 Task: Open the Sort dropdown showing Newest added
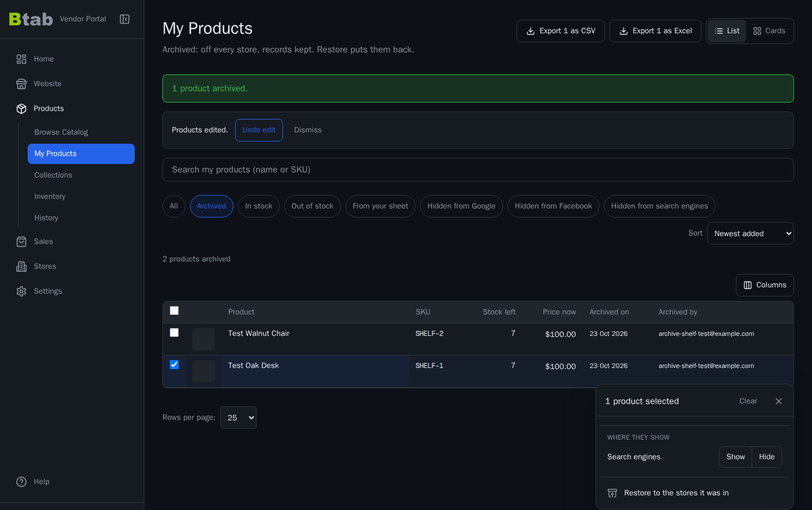751,233
